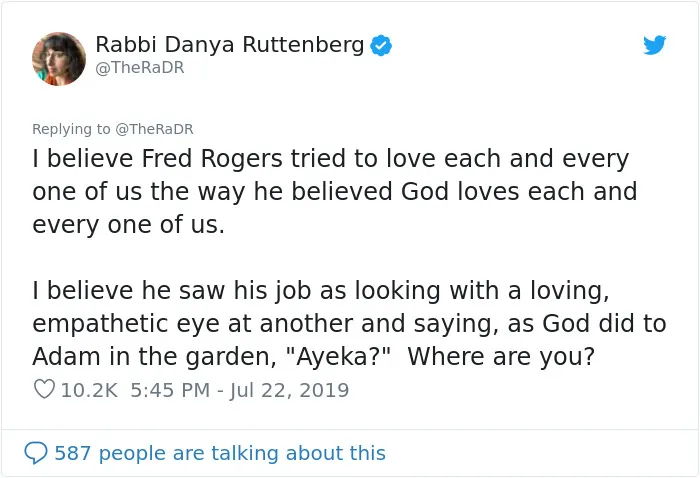Screen dimensions: 700x478
Task: Click the 10.2K likes count
Action: coord(89,390)
